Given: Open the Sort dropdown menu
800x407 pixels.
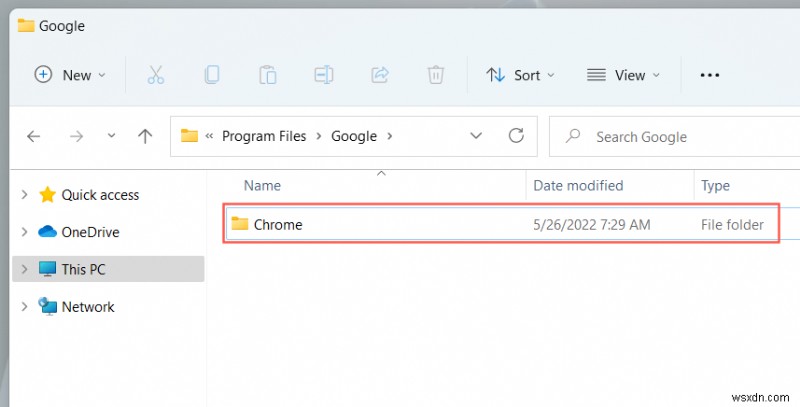Looking at the screenshot, I should tap(520, 75).
